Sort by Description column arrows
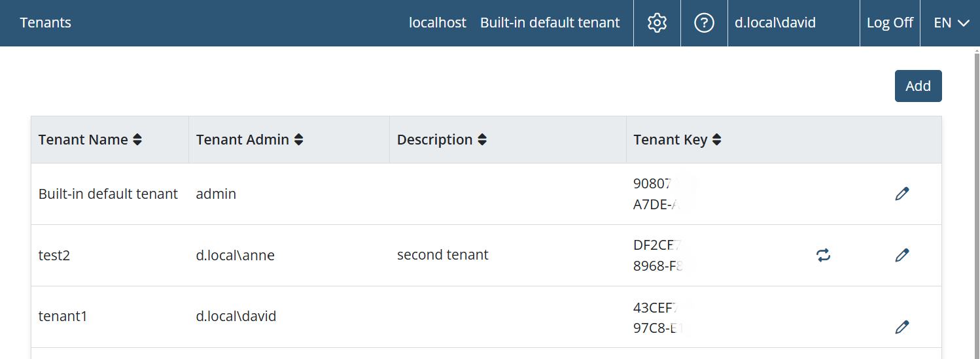The width and height of the screenshot is (980, 359). tap(482, 139)
